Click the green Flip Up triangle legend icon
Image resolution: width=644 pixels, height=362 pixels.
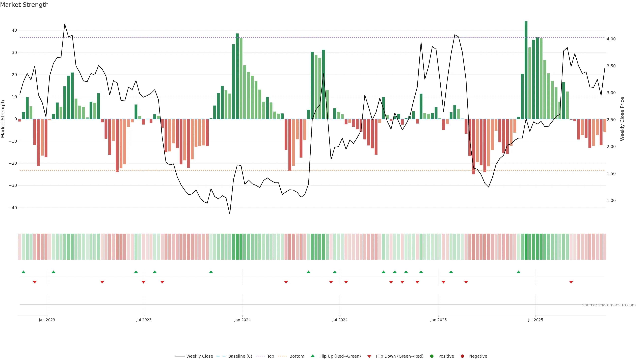(312, 356)
